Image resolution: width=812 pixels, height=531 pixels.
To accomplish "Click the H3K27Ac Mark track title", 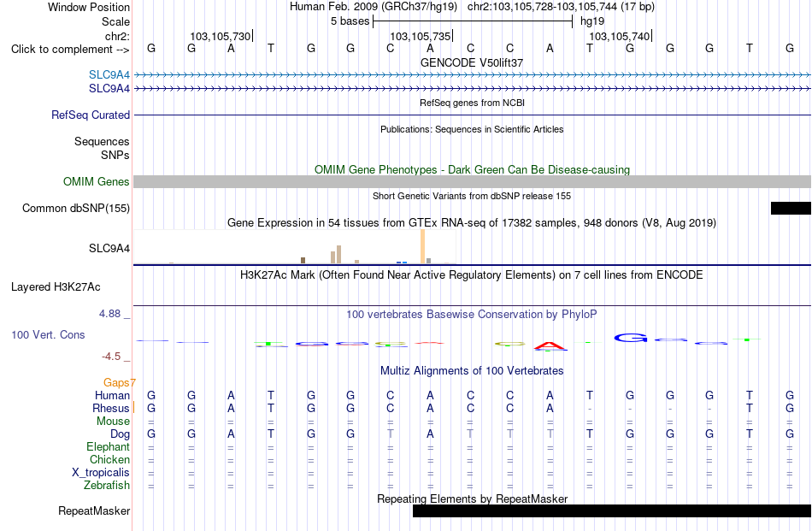I will [472, 275].
